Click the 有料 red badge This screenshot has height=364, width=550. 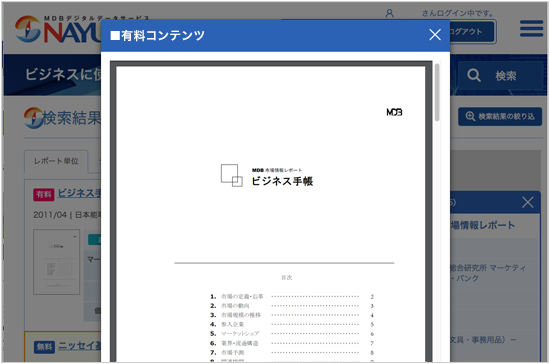[43, 194]
